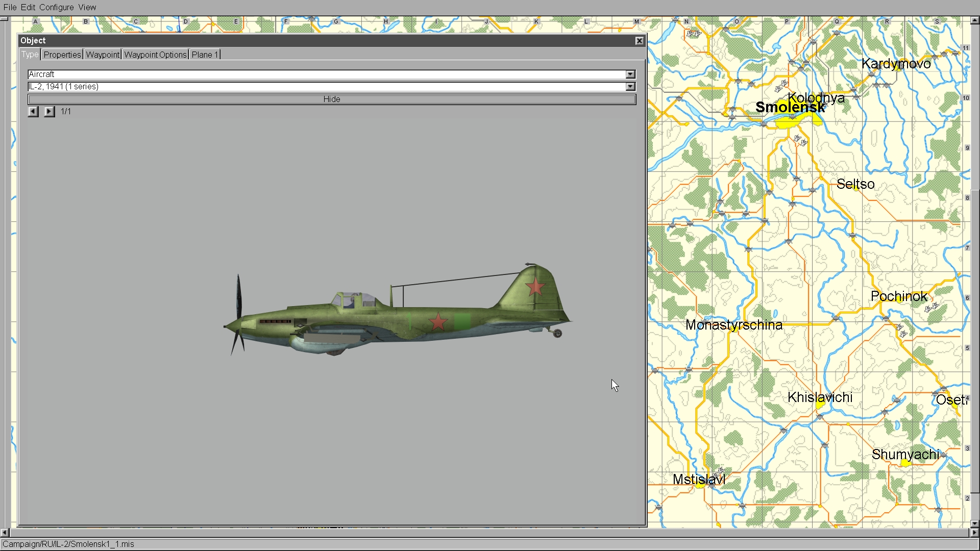Open the Waypoint Options tab
The image size is (980, 551).
tap(155, 55)
